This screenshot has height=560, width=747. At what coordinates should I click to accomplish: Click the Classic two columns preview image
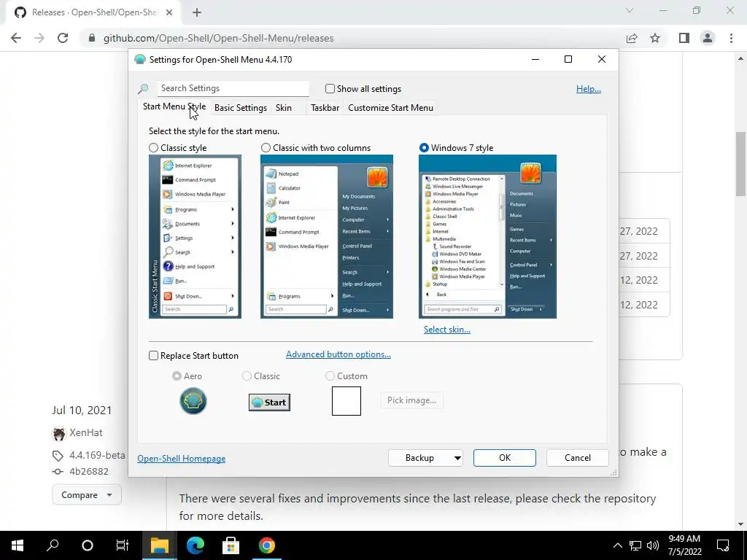click(327, 237)
